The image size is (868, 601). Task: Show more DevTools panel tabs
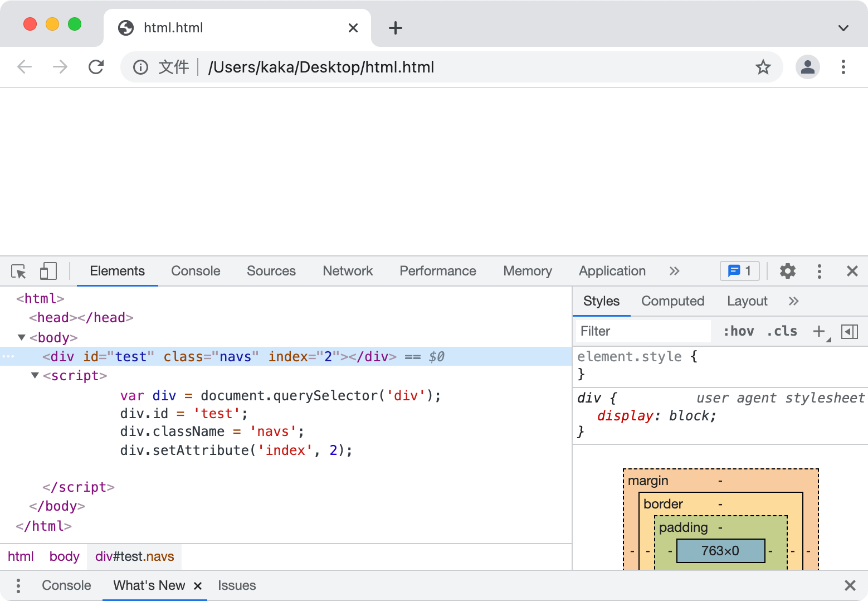(x=674, y=271)
